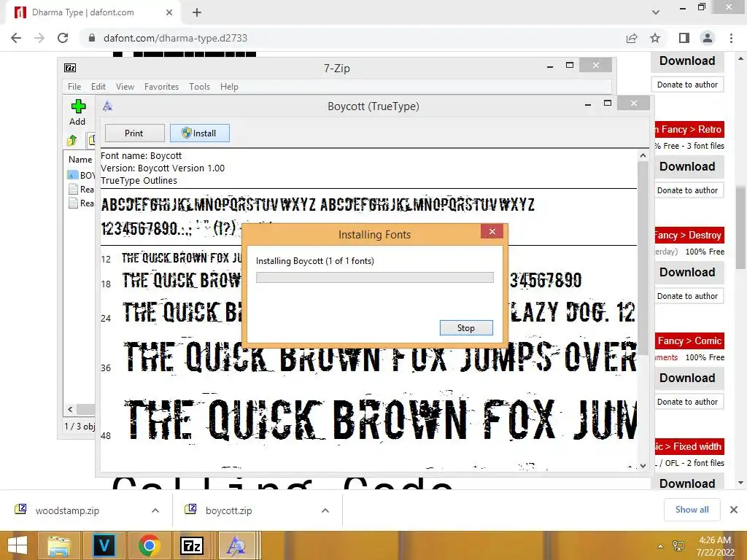This screenshot has width=747, height=560.
Task: Click Fixed width category link
Action: point(690,447)
